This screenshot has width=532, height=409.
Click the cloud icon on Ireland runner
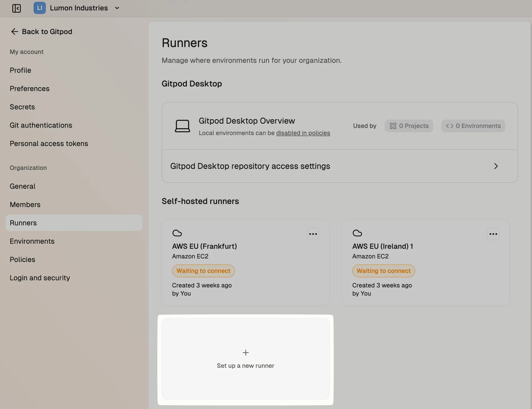357,233
